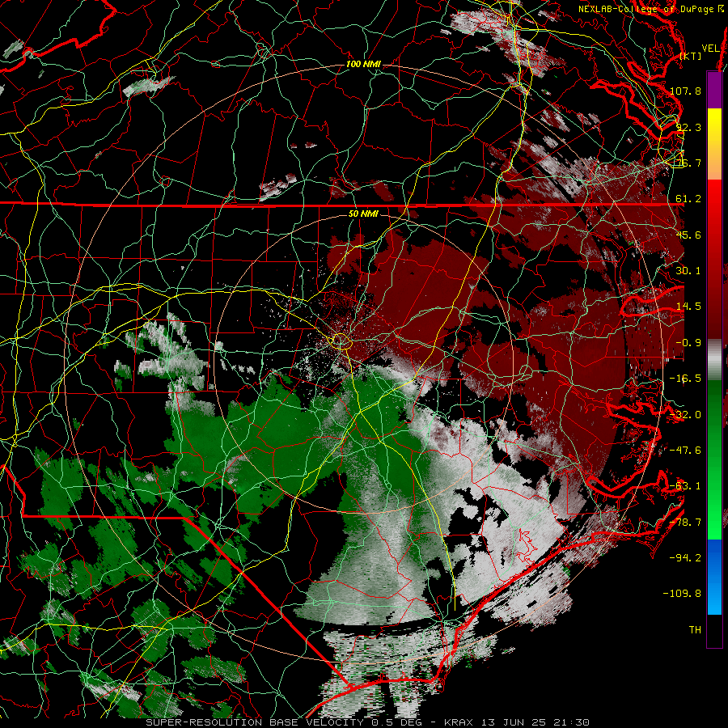Click the bright green segment of the color bar
The image size is (728, 728).
714,503
